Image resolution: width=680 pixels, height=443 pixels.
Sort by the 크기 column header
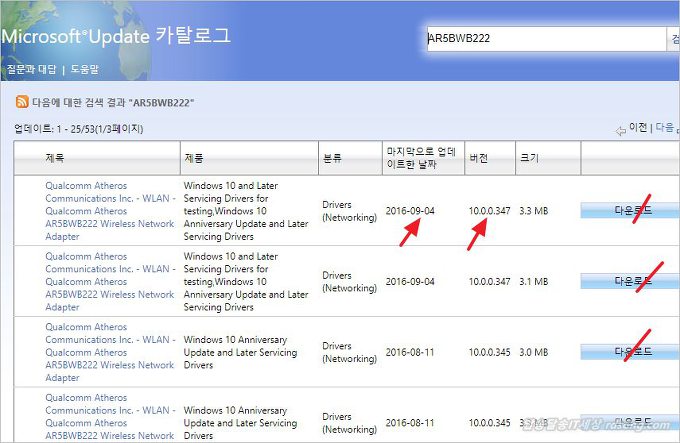528,158
